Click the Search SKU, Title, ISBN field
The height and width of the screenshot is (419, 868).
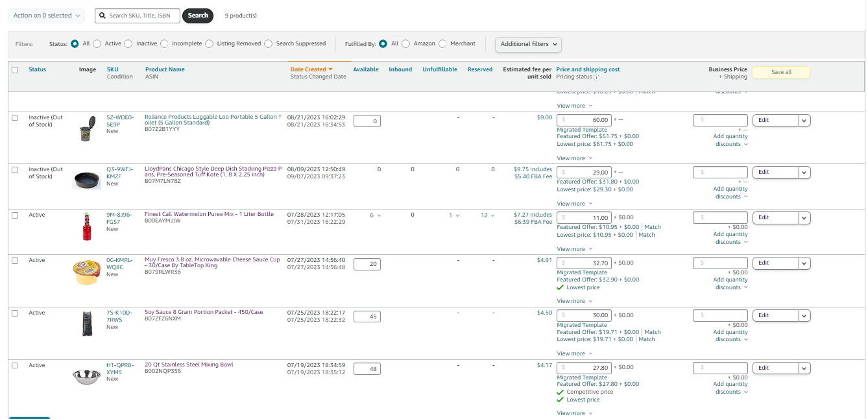(x=138, y=15)
